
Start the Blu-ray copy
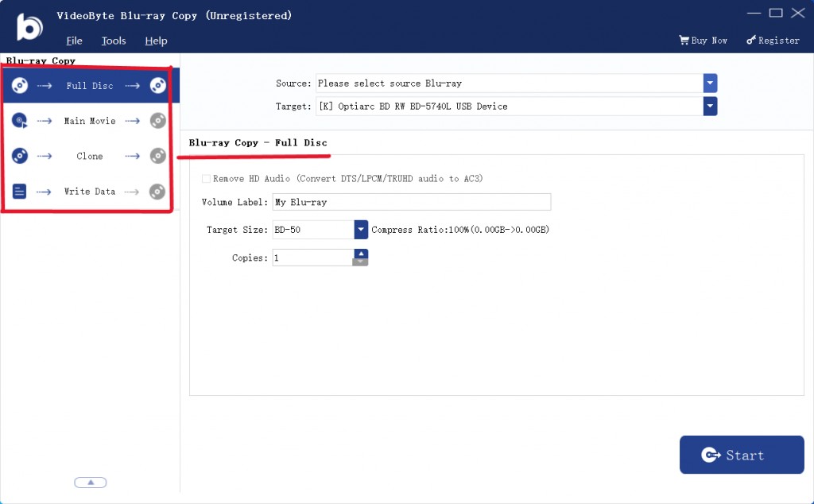(742, 455)
